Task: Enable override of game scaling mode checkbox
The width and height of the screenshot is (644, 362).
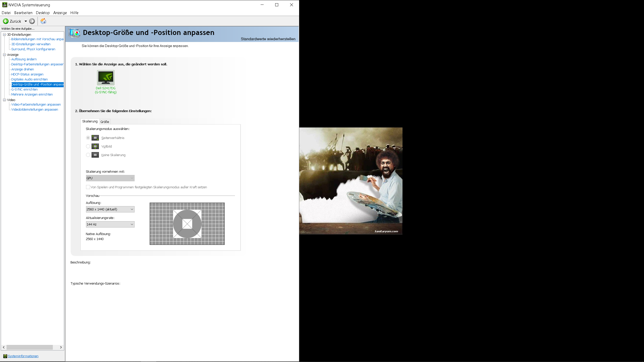Action: 88,187
